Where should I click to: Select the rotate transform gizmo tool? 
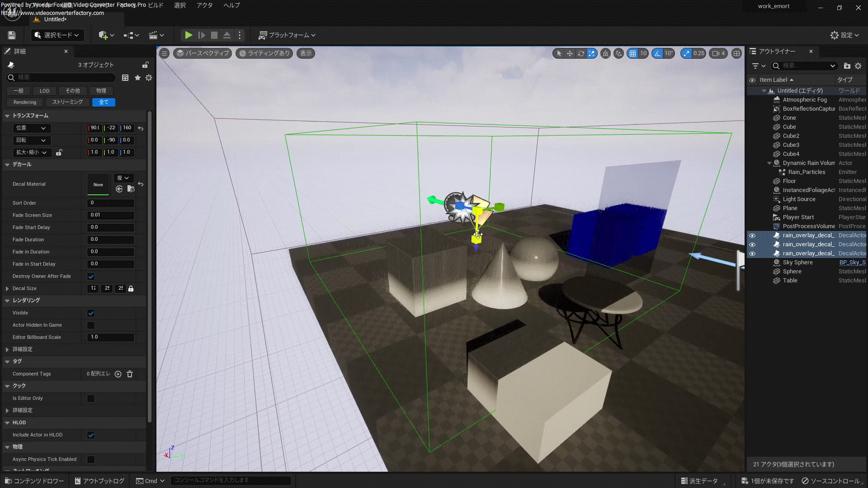[x=581, y=53]
